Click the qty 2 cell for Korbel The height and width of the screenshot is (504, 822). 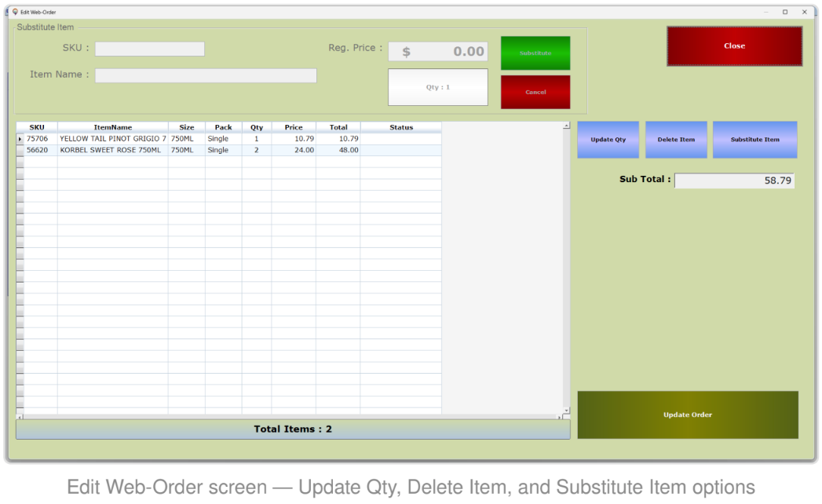click(x=257, y=150)
